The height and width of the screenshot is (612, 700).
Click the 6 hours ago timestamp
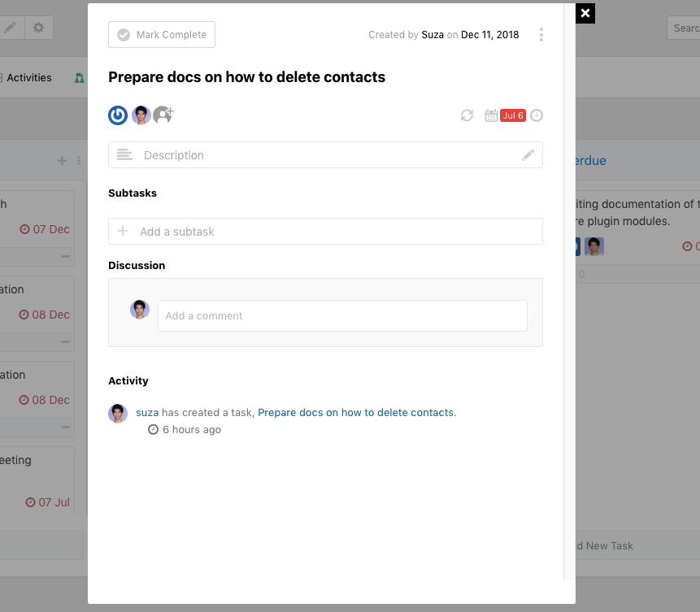(192, 429)
